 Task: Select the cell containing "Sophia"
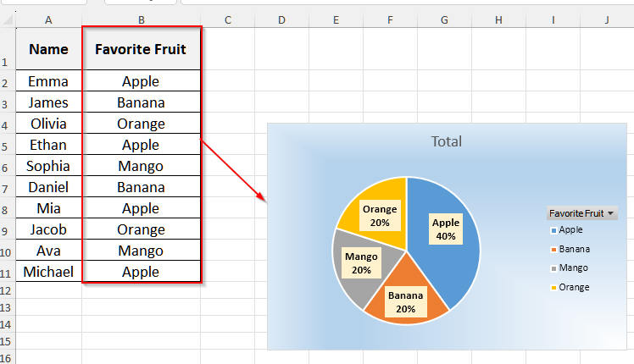48,166
